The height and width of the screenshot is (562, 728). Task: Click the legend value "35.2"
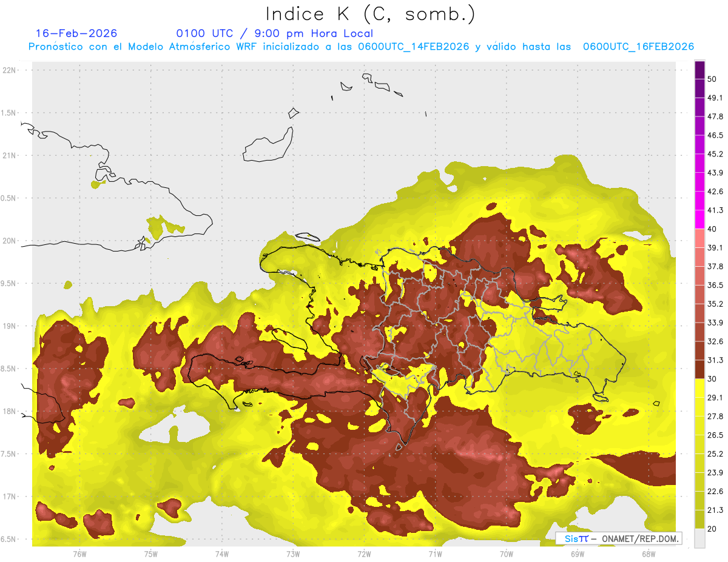click(715, 304)
